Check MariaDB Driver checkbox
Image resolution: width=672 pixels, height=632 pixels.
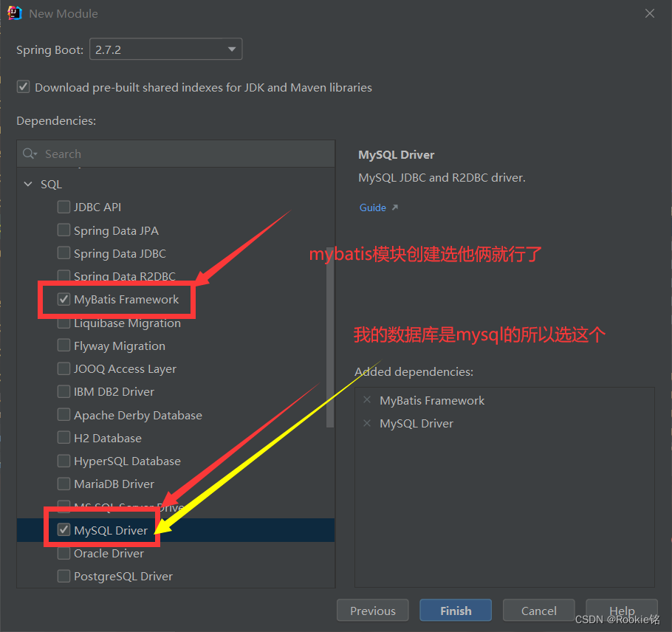(x=64, y=484)
